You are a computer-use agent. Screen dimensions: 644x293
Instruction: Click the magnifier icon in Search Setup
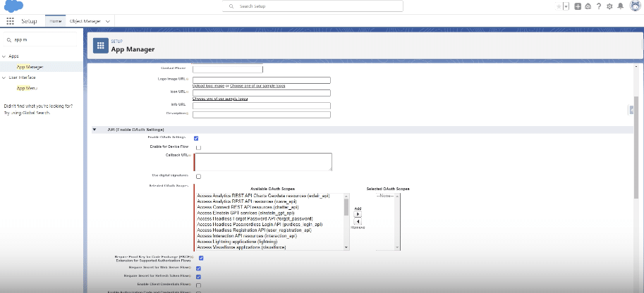click(x=231, y=6)
